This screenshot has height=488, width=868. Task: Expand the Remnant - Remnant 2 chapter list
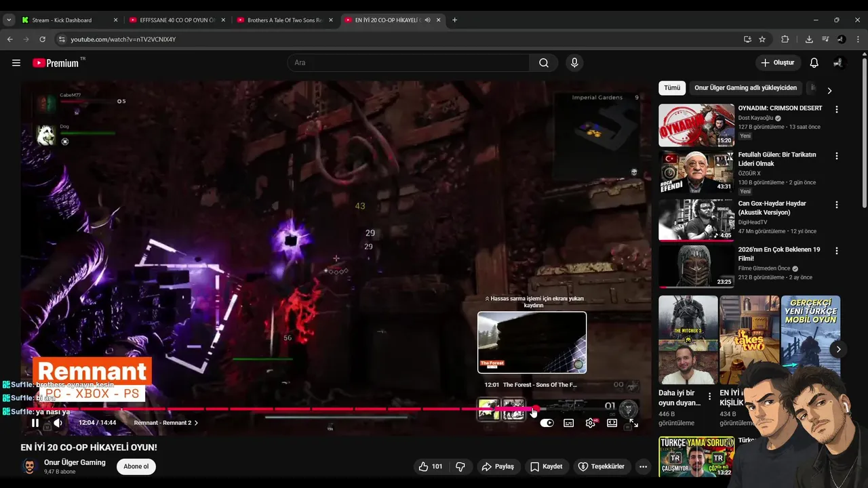[166, 423]
